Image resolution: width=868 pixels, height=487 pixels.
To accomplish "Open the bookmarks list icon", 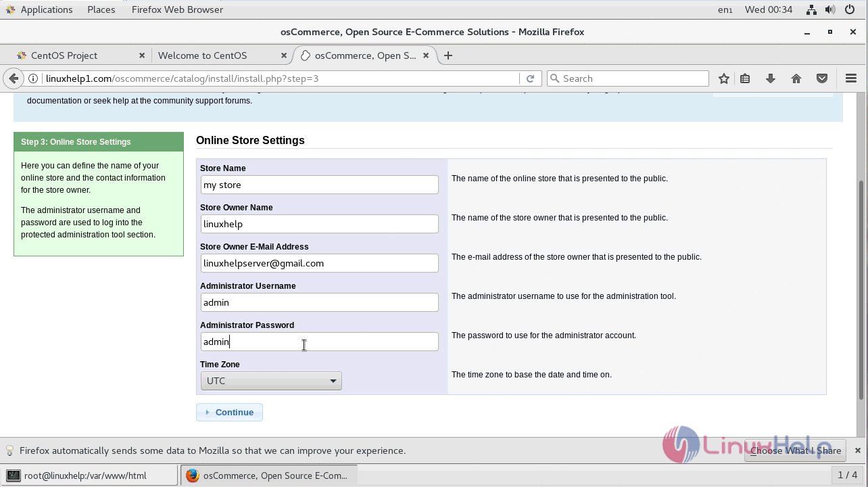I will [x=745, y=78].
